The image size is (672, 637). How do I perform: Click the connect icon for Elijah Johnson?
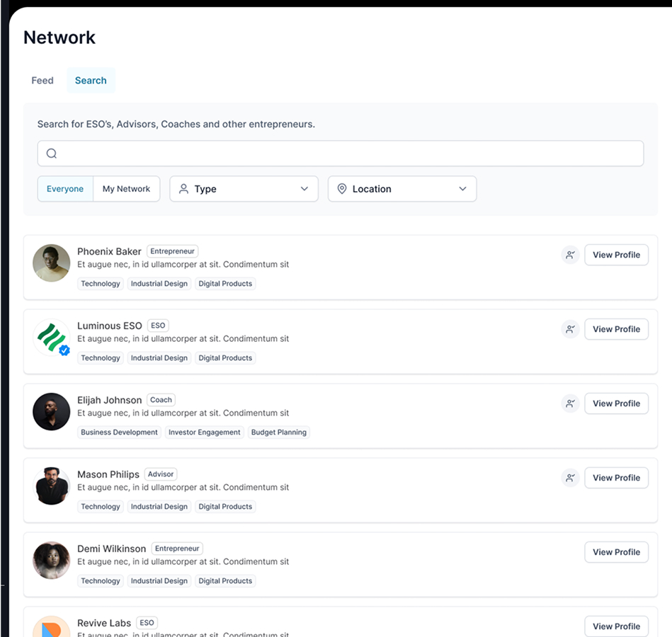tap(570, 403)
